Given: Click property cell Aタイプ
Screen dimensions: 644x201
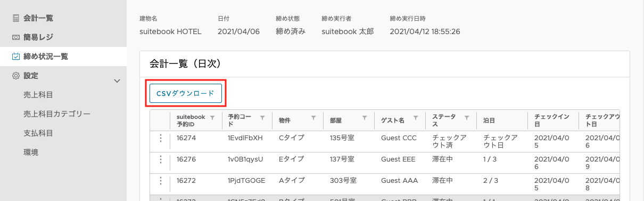Looking at the screenshot, I should coord(292,180).
